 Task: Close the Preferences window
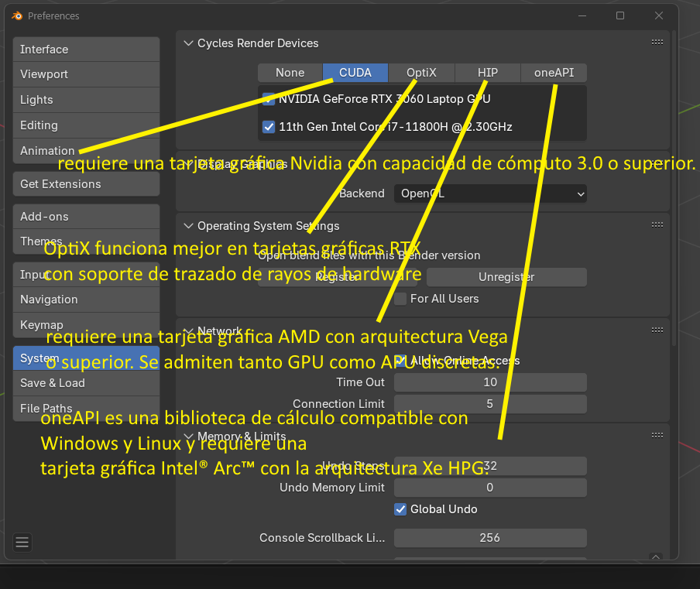click(x=659, y=15)
